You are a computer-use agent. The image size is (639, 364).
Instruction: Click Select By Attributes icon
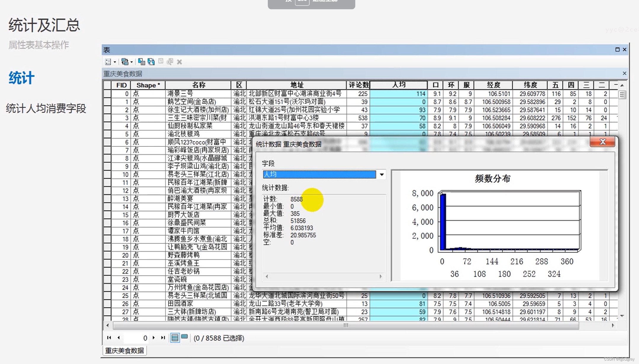point(141,62)
